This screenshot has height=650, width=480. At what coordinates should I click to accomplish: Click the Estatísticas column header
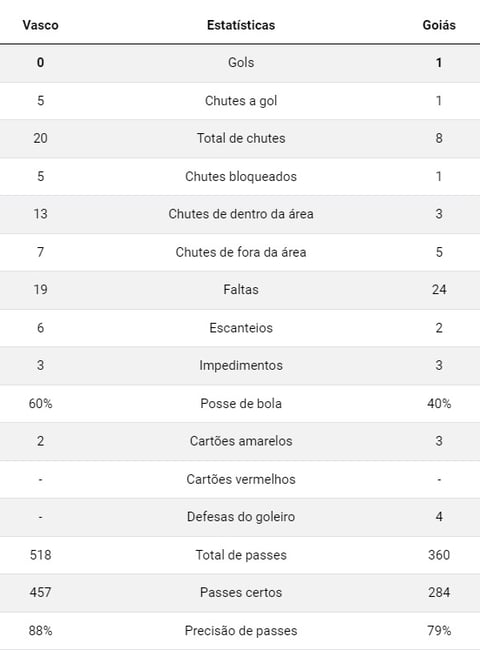click(x=241, y=25)
